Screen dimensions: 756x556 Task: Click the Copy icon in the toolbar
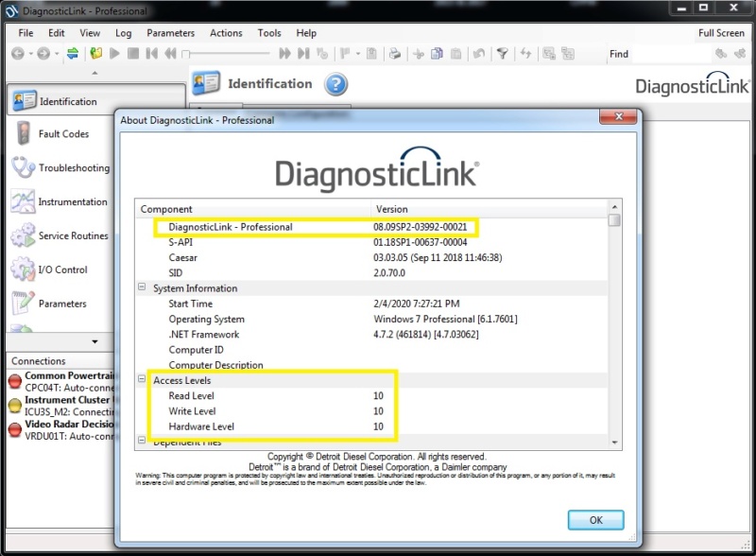point(437,54)
